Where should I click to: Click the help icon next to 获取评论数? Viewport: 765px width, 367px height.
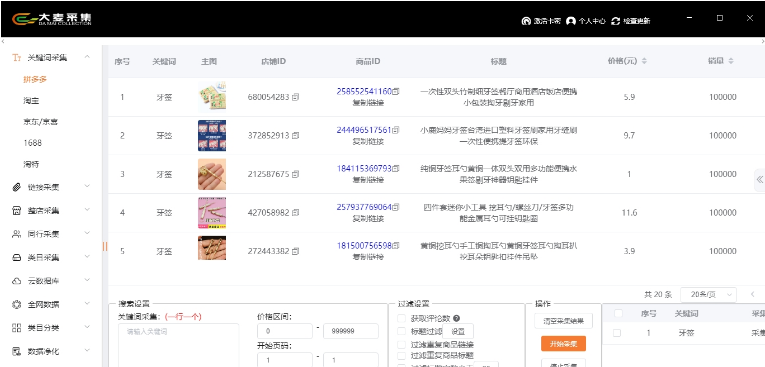tap(456, 318)
